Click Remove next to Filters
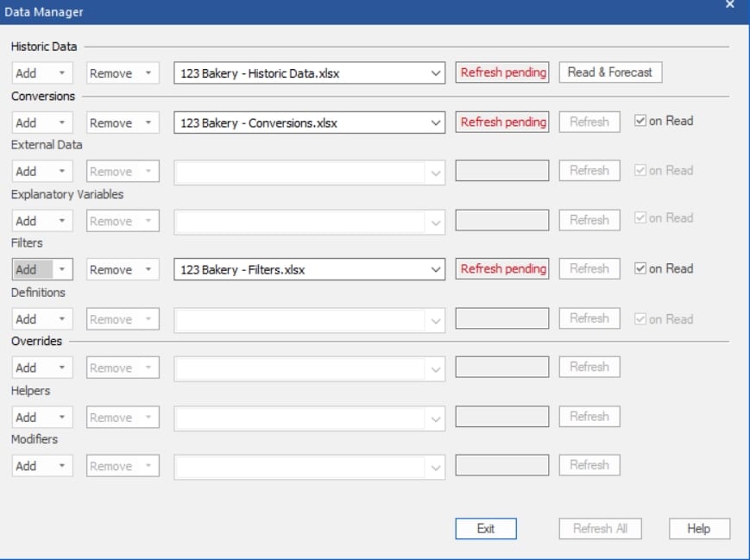750x560 pixels. 114,268
